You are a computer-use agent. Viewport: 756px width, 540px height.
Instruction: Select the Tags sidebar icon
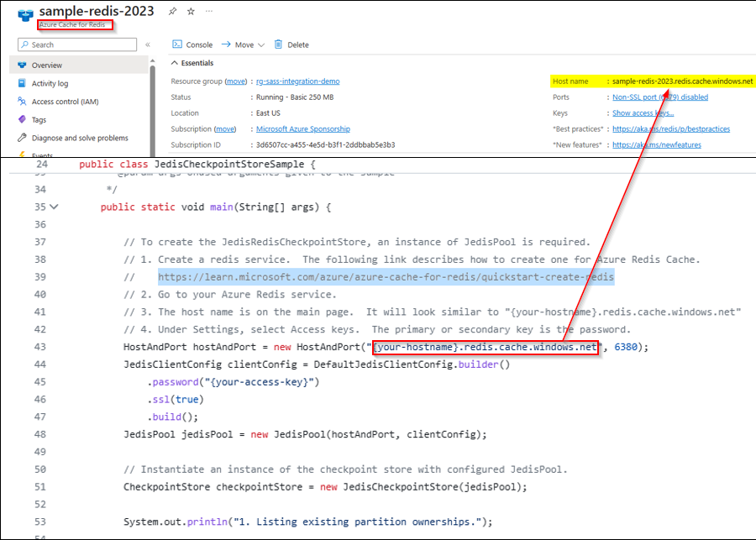[x=21, y=119]
